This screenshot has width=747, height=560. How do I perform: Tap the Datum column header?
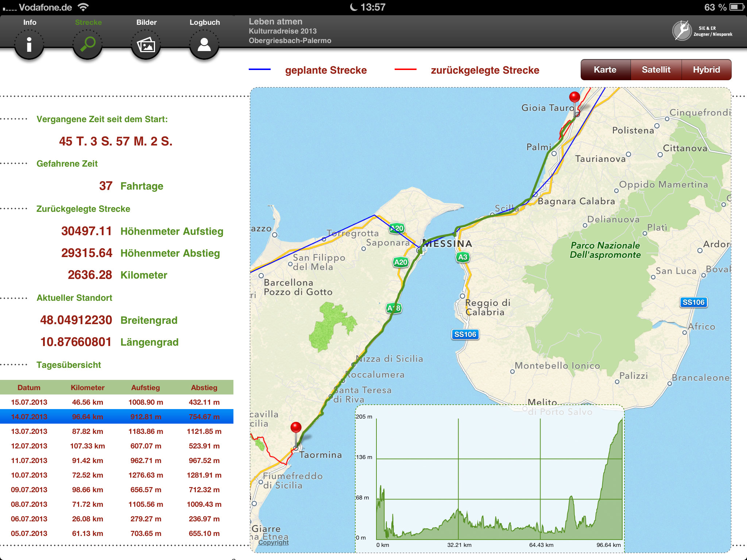[29, 388]
